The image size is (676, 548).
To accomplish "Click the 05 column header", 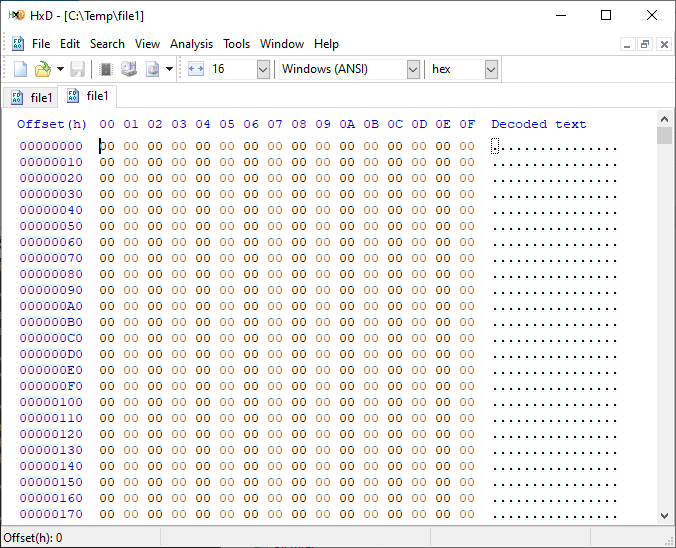I will click(227, 124).
